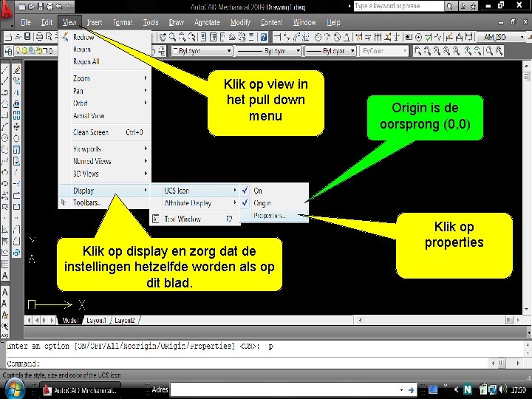Click the AutoCAD Mechanical taskbar button
Image resolution: width=532 pixels, height=399 pixels.
pos(81,390)
